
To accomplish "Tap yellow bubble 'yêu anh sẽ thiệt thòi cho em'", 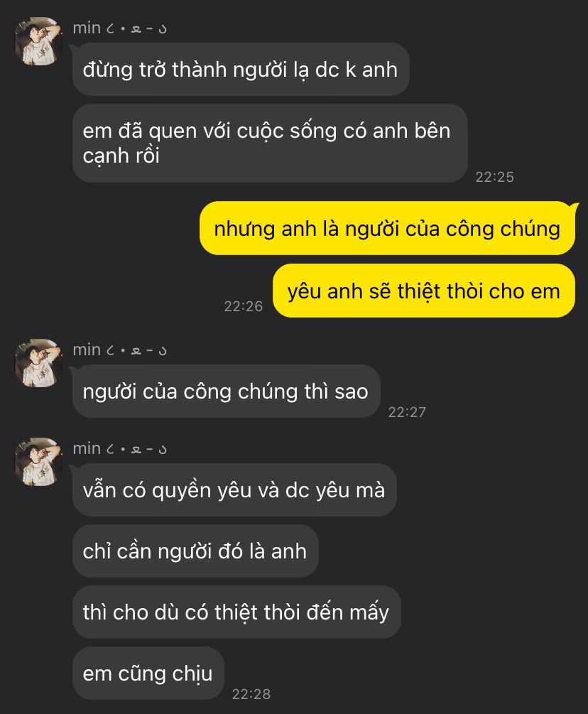I will coord(424,291).
